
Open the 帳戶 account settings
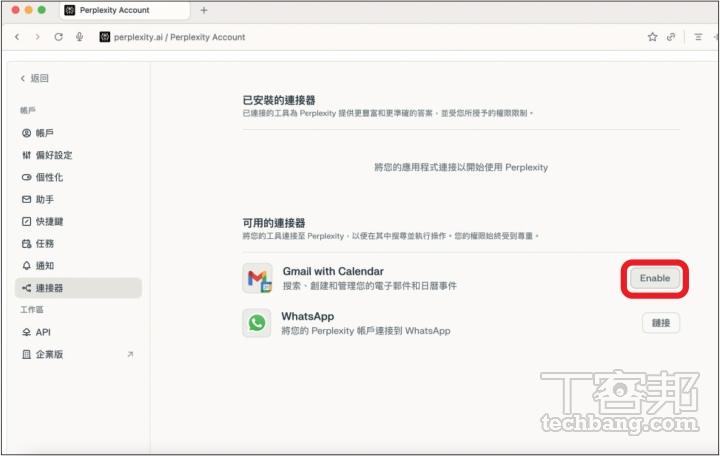(x=44, y=133)
